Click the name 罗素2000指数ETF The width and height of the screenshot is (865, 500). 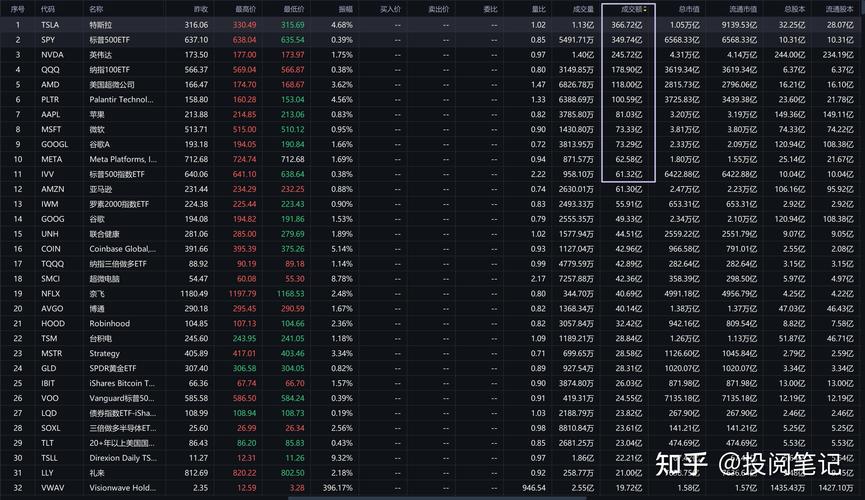119,204
